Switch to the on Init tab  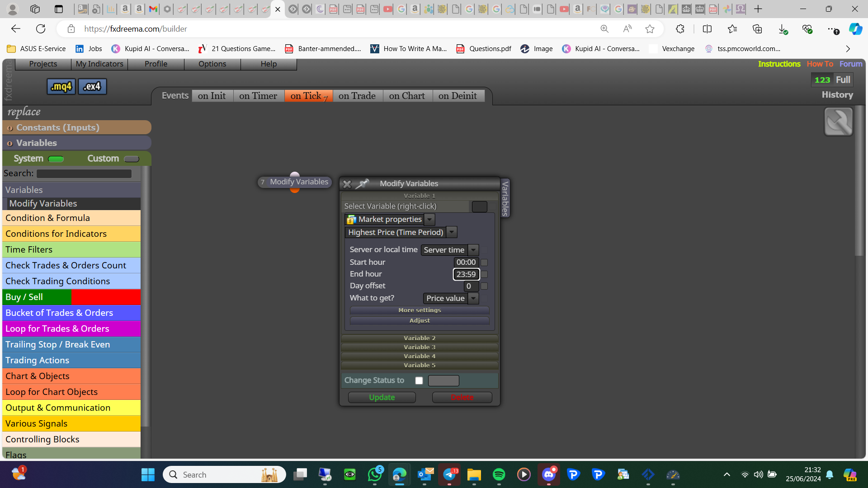[x=212, y=96]
